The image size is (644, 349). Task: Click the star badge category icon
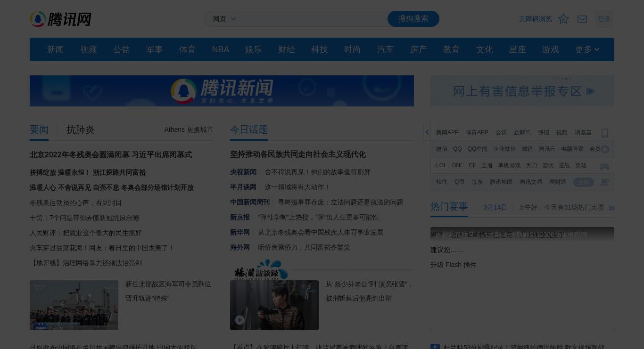tap(605, 149)
